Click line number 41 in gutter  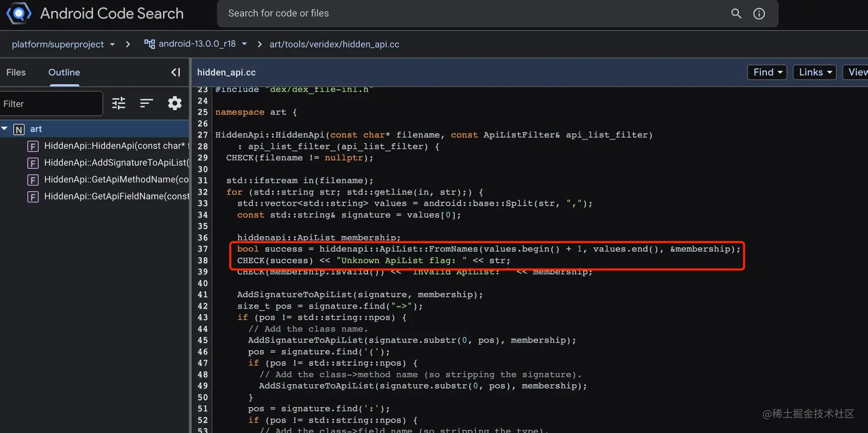202,294
